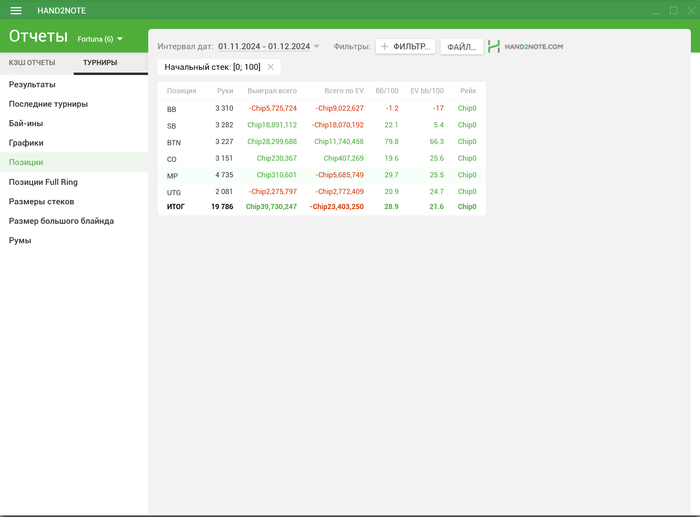The width and height of the screenshot is (700, 517).
Task: Open the Размеры стеков report
Action: [x=74, y=201]
